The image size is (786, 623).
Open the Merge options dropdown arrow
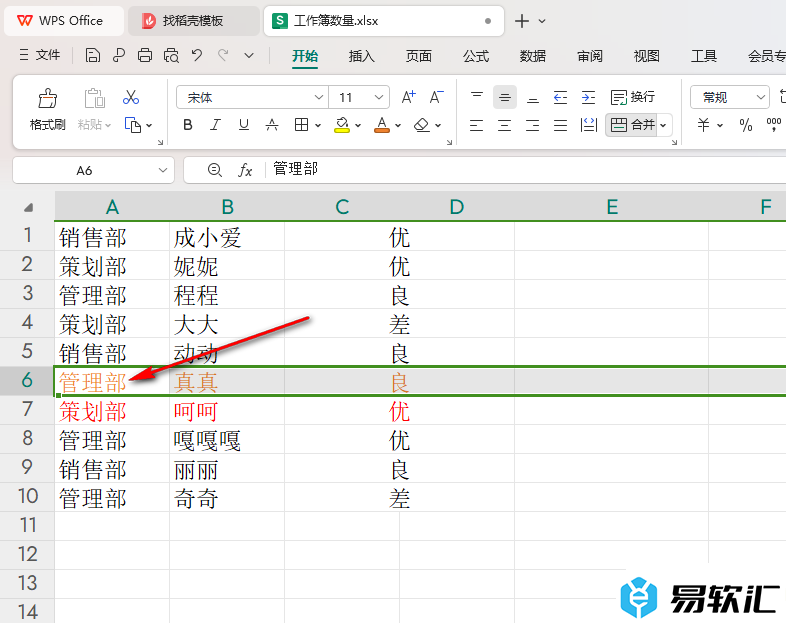click(663, 125)
